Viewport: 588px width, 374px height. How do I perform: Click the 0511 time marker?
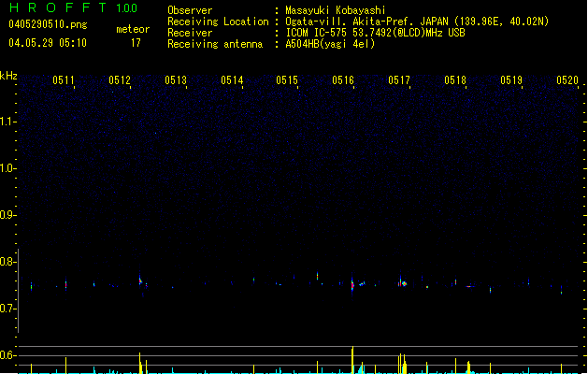64,80
